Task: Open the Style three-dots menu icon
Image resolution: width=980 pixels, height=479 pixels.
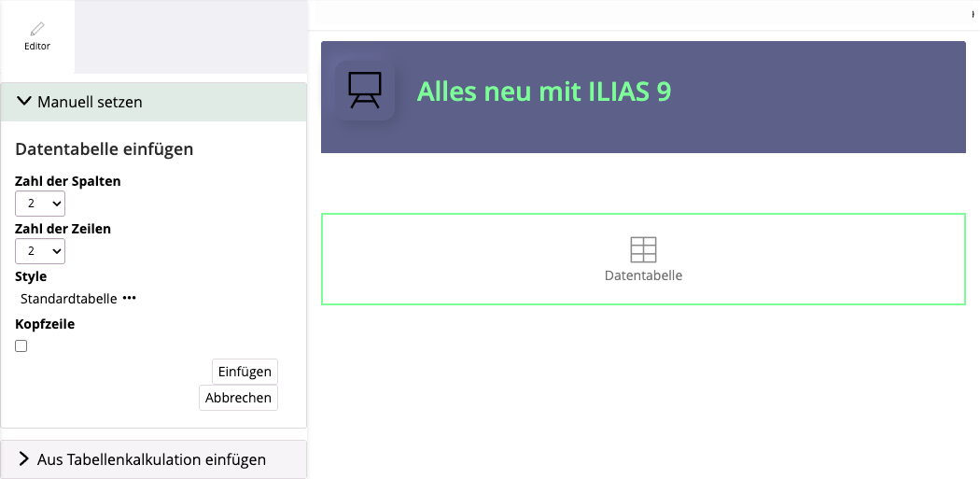Action: [130, 299]
